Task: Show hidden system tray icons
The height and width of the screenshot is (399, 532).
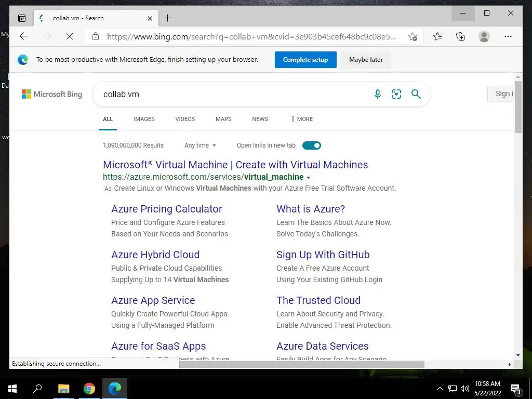Action: (440, 389)
